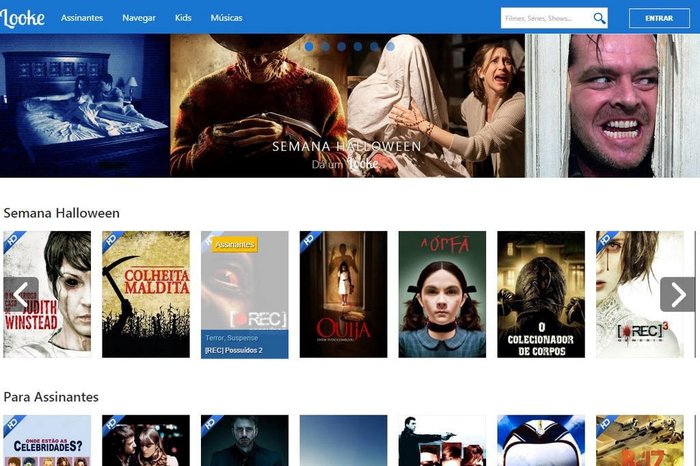This screenshot has height=466, width=700.
Task: Click the ENTRAR login button
Action: click(659, 18)
